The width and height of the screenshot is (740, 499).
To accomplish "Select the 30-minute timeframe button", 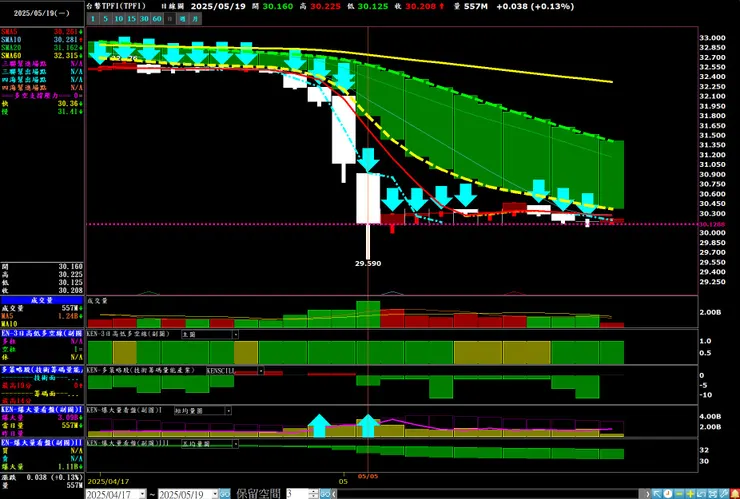I will (x=144, y=19).
